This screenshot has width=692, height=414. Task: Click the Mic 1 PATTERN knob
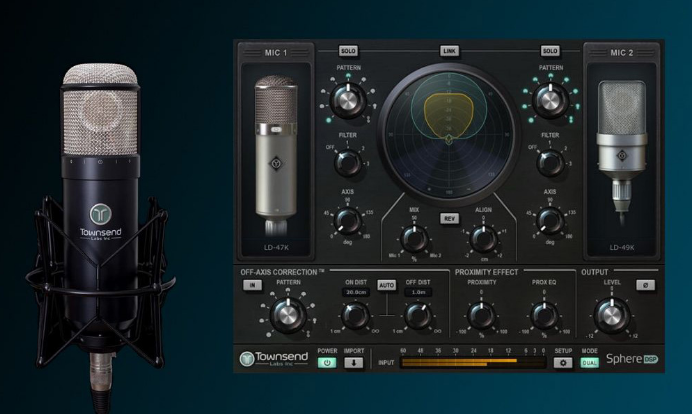coord(348,101)
